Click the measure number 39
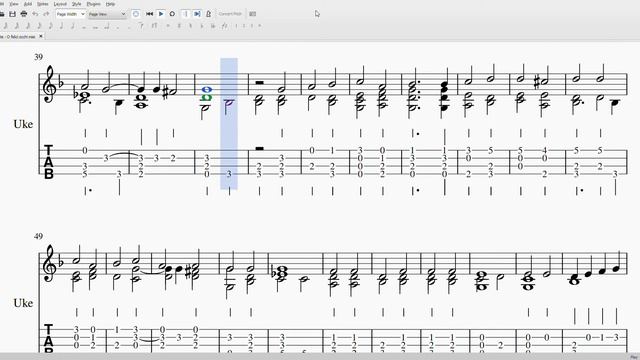 38,57
